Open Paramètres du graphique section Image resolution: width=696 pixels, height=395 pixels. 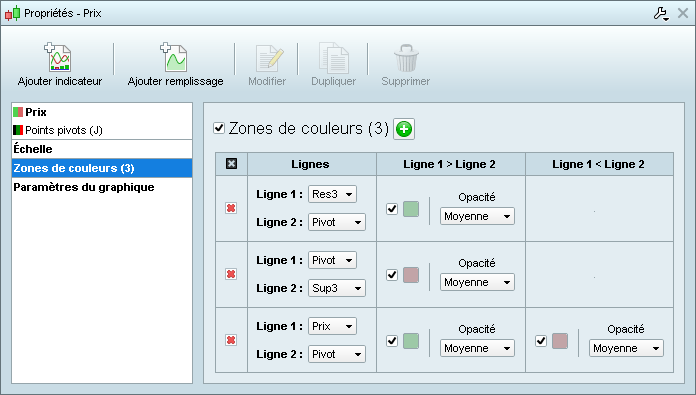pyautogui.click(x=102, y=187)
